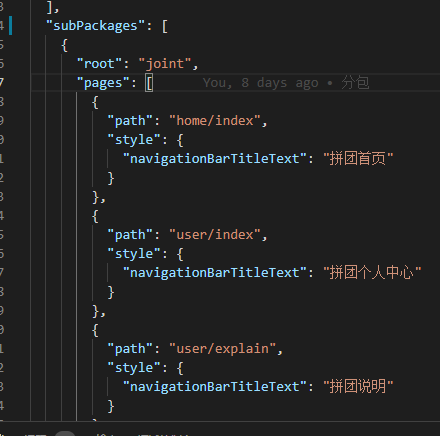This screenshot has width=440, height=436.
Task: Click the "style" key below "user/explain"
Action: click(x=134, y=368)
